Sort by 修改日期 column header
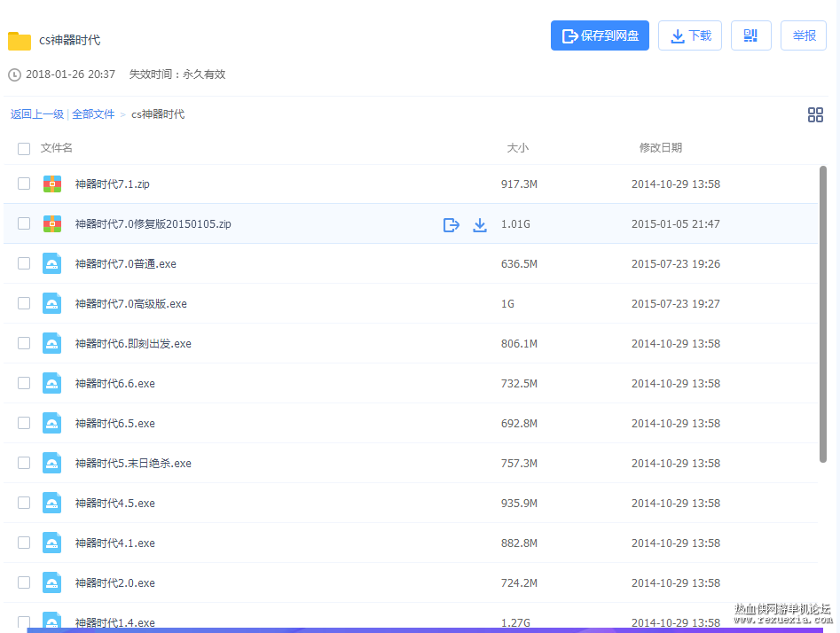This screenshot has height=633, width=840. (661, 148)
